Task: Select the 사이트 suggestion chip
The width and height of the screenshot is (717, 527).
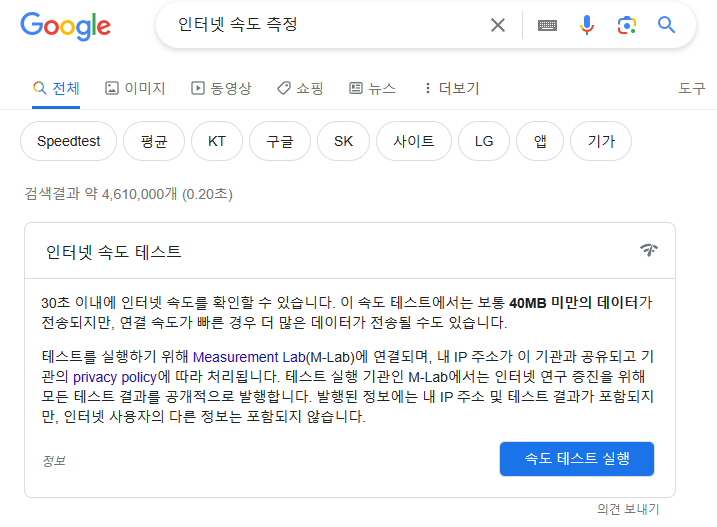Action: click(414, 141)
